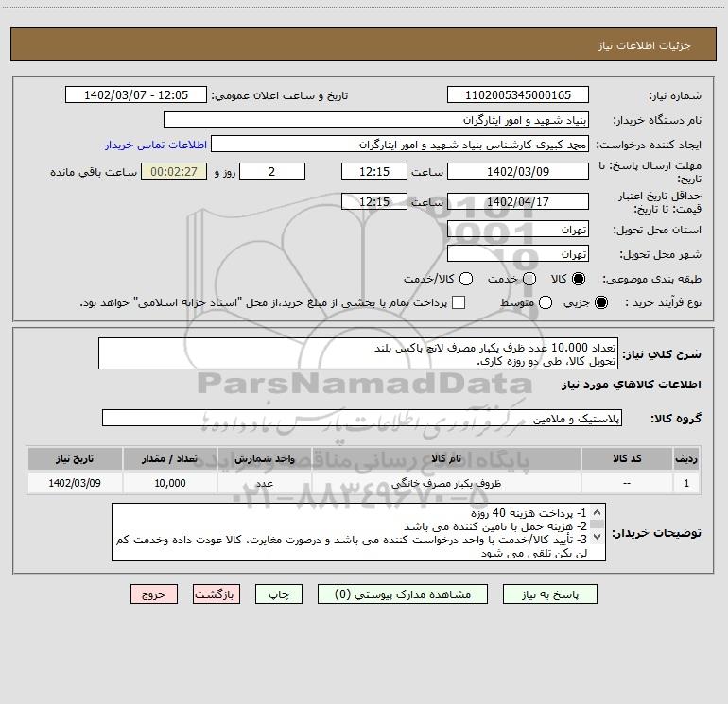Click the نام کالا column header
This screenshot has height=704, width=728.
(x=446, y=458)
